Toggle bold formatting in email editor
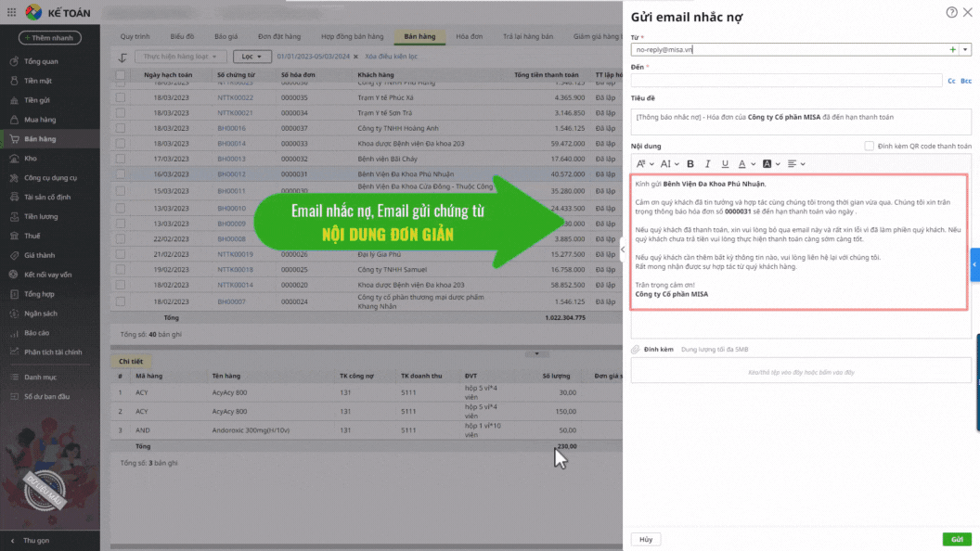This screenshot has width=980, height=551. (x=690, y=163)
